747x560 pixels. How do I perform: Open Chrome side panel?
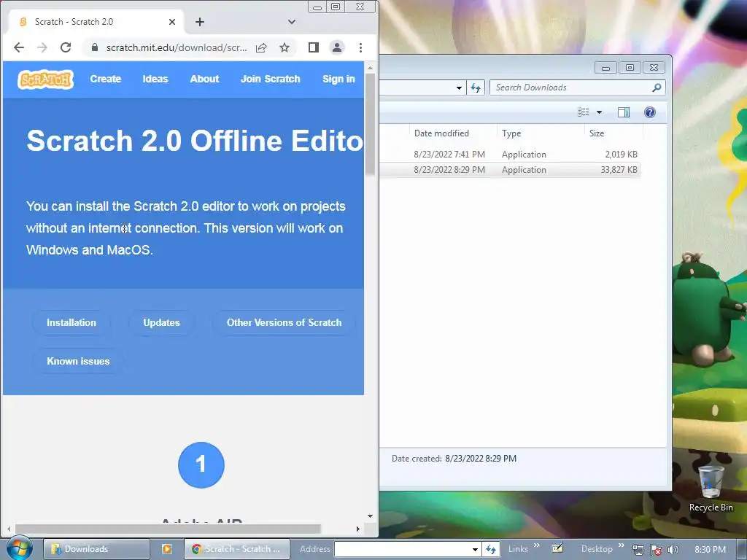pyautogui.click(x=314, y=47)
